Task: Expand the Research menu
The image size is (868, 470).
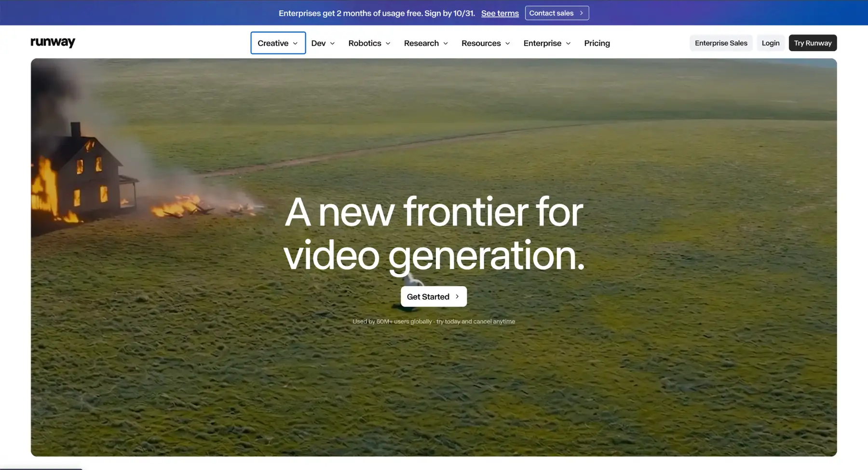Action: 426,43
